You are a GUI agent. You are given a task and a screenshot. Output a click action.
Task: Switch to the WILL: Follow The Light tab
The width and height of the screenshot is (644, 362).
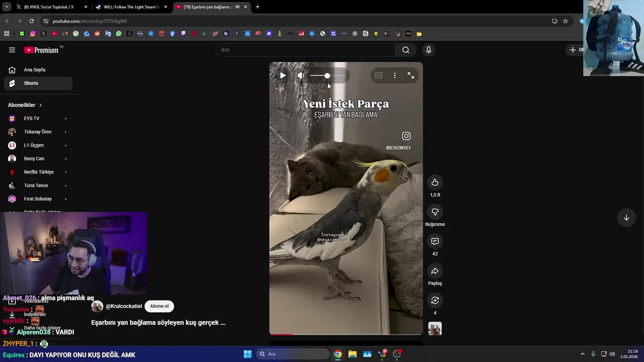(131, 7)
